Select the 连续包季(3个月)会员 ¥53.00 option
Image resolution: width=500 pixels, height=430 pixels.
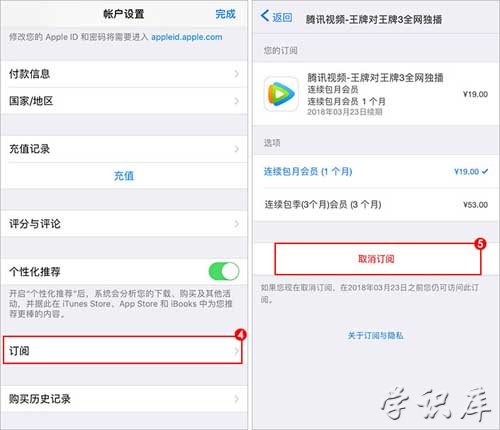[x=376, y=204]
